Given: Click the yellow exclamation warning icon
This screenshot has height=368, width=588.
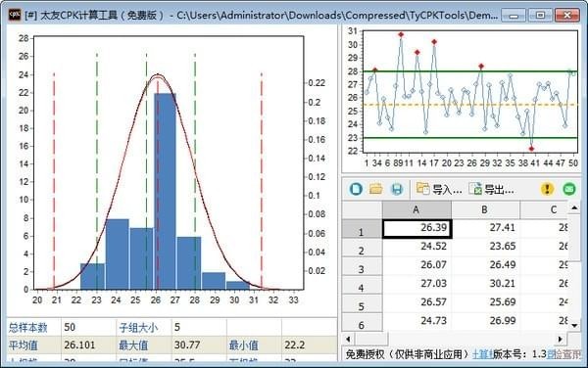Looking at the screenshot, I should click(x=547, y=189).
